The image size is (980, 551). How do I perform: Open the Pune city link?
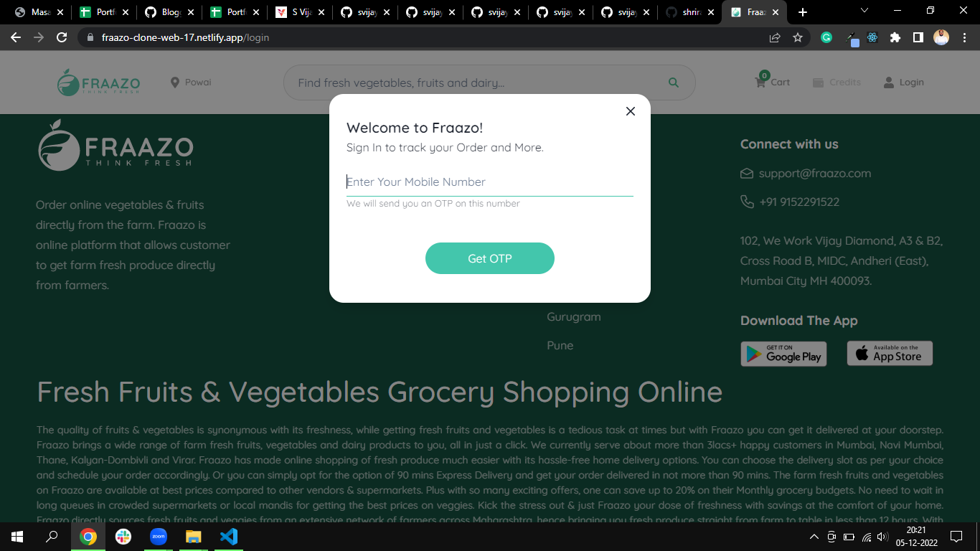pyautogui.click(x=560, y=345)
